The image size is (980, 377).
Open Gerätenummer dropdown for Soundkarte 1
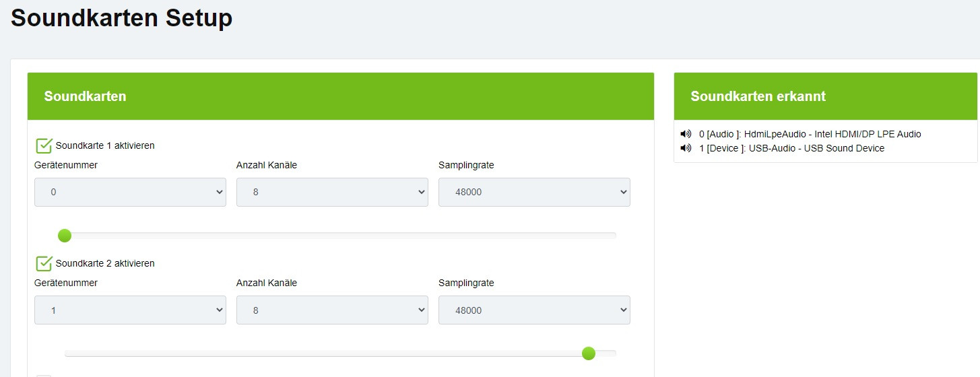pos(130,192)
